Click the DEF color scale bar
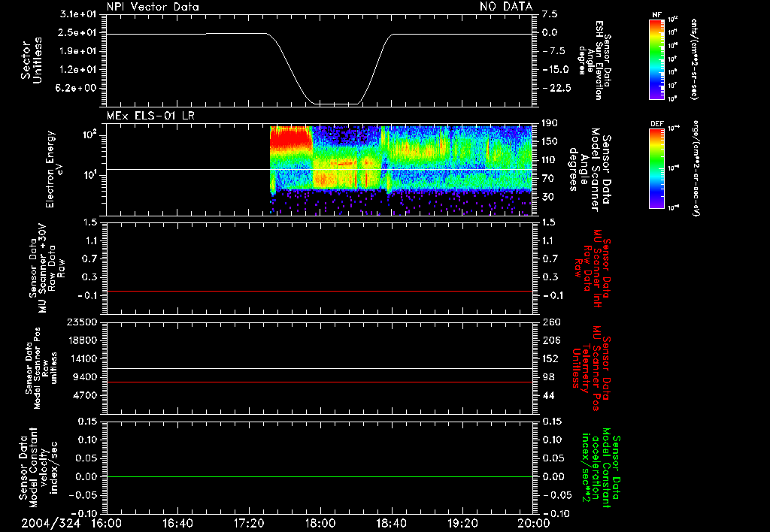Screen dimensions: 770x532 pyautogui.click(x=656, y=168)
